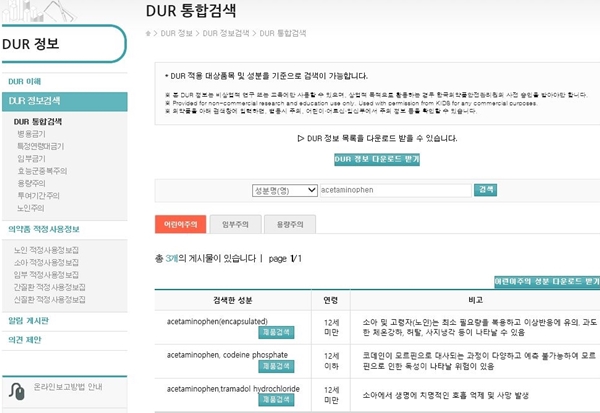Screen dimensions: 600x413
Task: Open 병용금기 in the sidebar
Action: pos(32,133)
